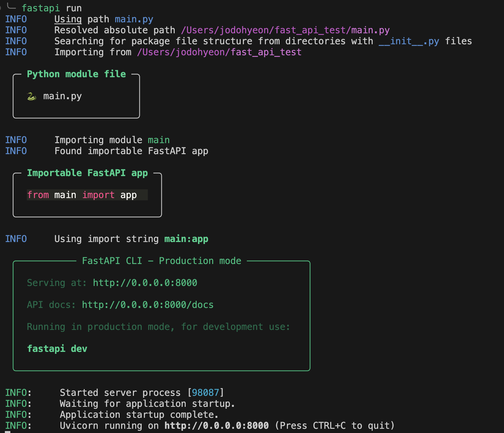Viewport: 504px width, 433px height.
Task: Click the 'API docs:' label
Action: tap(51, 305)
